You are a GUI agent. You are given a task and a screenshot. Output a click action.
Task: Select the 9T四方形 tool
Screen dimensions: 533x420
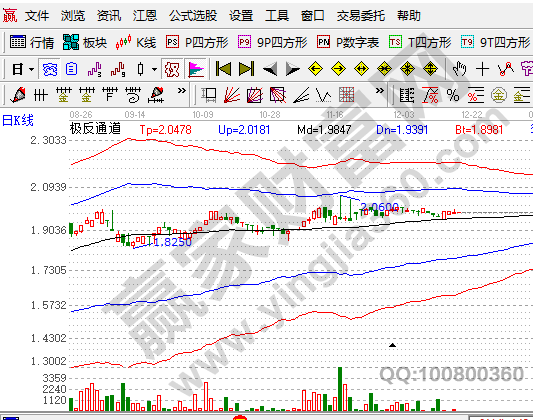tap(495, 42)
